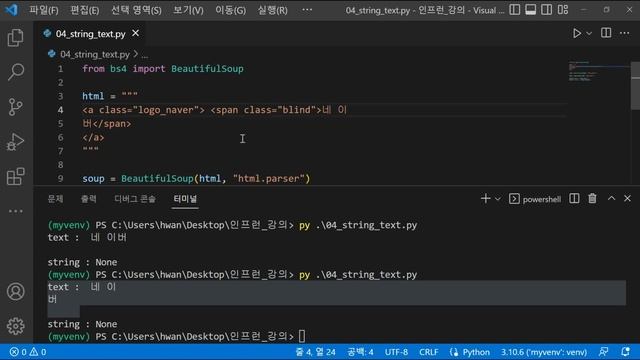This screenshot has height=360, width=640.
Task: Click the code minimap
Action: 598,71
